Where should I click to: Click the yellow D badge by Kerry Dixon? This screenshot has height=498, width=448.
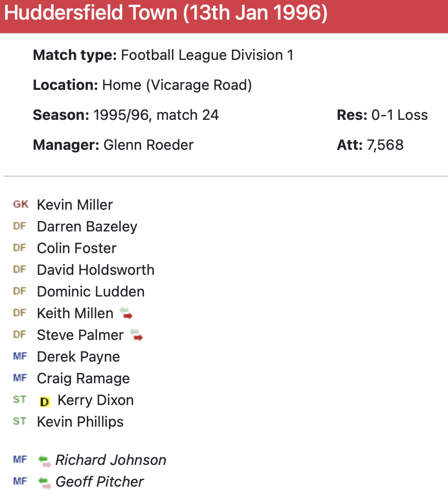pos(45,401)
